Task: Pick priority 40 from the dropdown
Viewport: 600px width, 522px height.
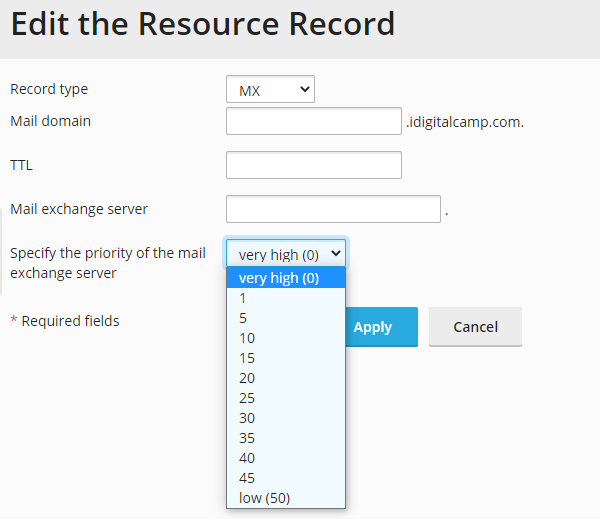Action: point(286,458)
